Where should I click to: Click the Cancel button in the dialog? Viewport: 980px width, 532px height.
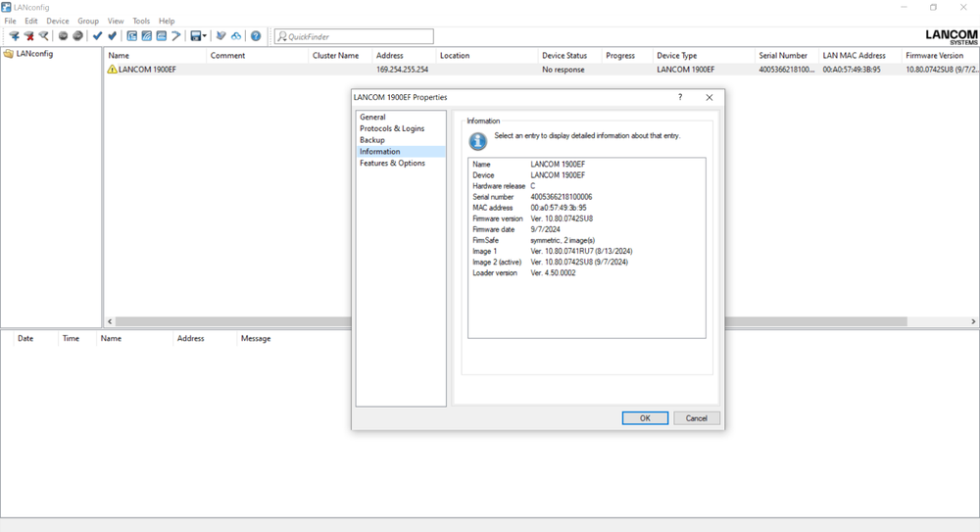[x=696, y=418]
